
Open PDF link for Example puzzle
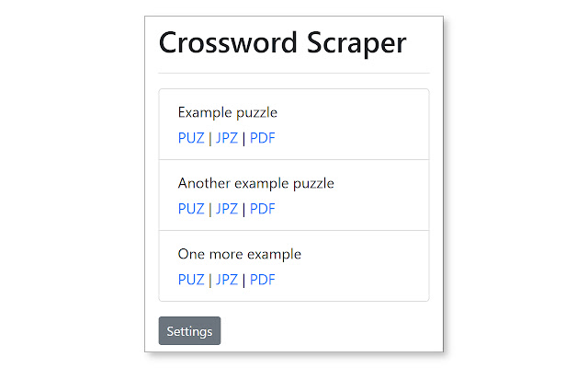pyautogui.click(x=262, y=138)
